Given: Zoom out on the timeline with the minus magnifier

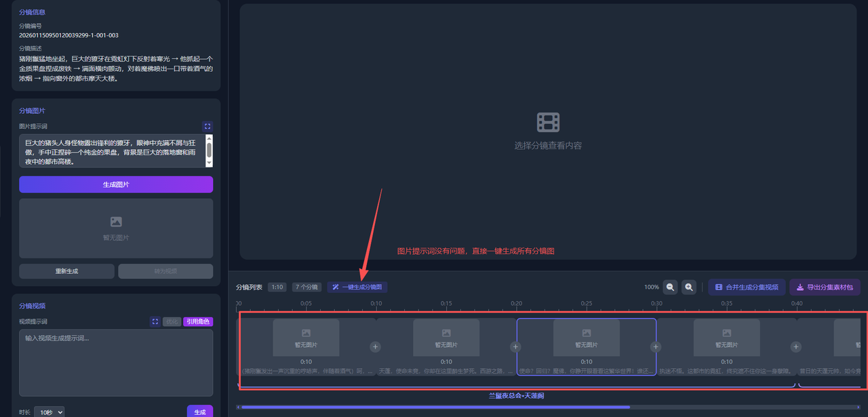Looking at the screenshot, I should tap(670, 287).
